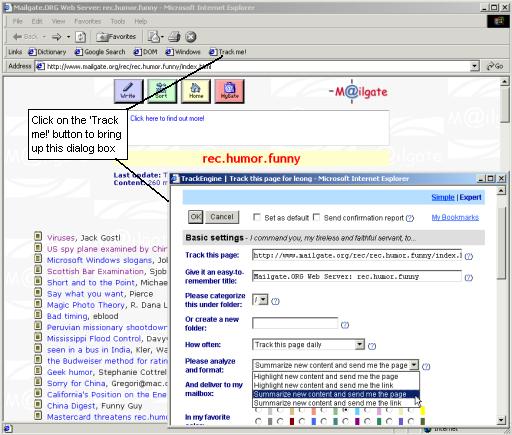
Task: Select the radio button for green color
Action: click(x=367, y=421)
